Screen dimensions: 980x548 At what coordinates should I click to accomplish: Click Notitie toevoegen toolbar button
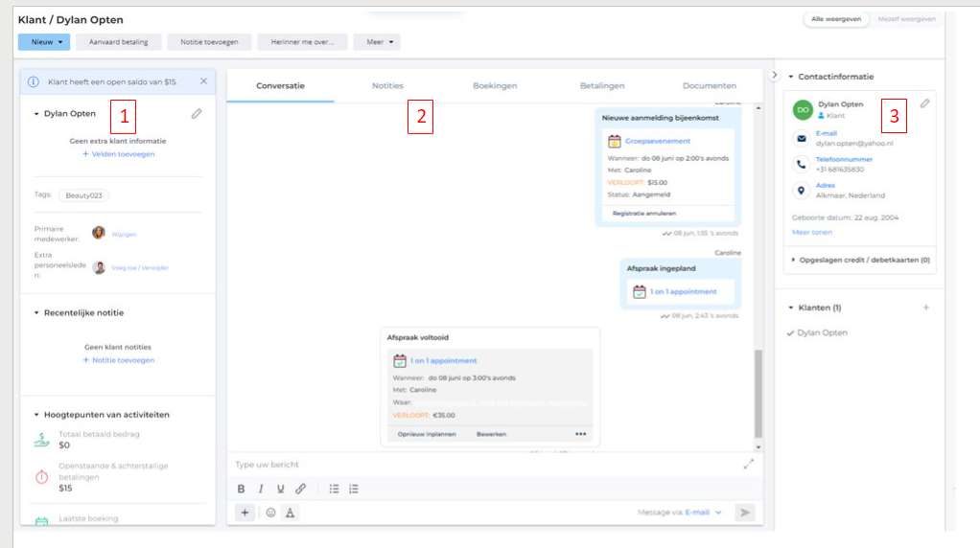tap(209, 42)
